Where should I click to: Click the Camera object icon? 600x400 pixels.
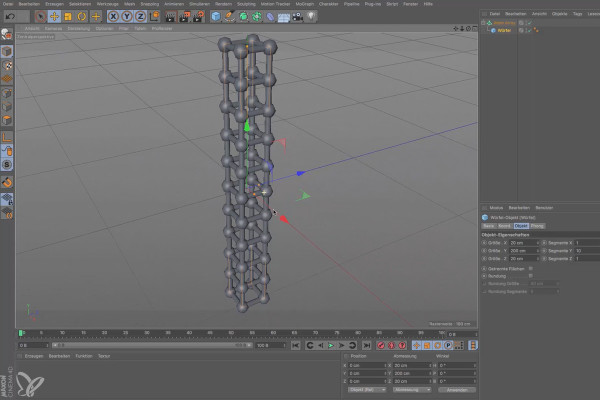297,16
